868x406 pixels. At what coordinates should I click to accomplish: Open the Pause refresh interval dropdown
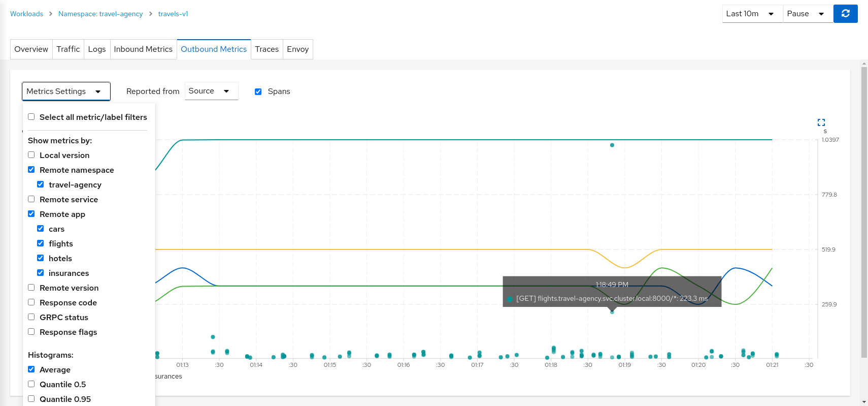807,14
